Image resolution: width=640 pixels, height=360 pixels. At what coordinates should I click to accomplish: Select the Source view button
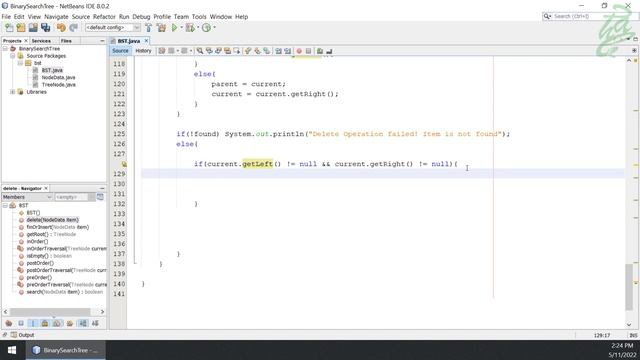120,51
